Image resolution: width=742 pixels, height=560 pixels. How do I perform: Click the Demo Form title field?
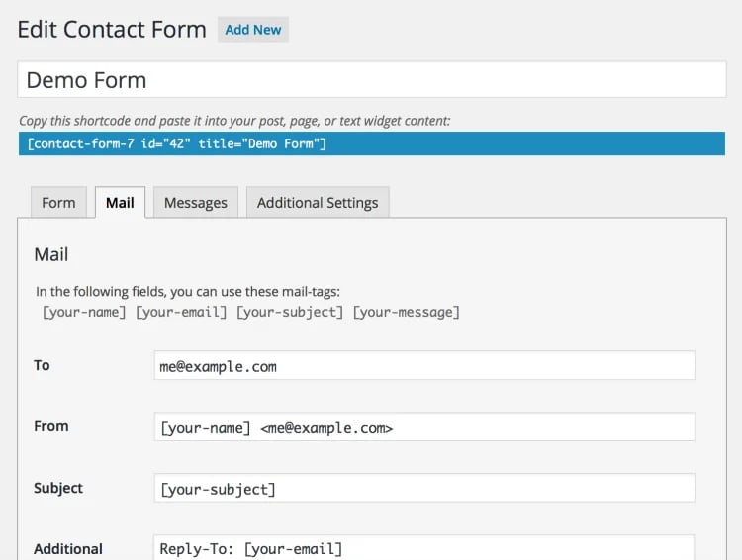(371, 80)
